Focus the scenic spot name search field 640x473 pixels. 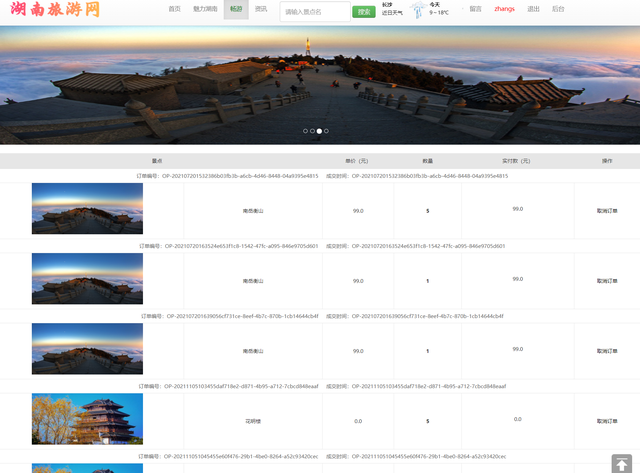315,11
